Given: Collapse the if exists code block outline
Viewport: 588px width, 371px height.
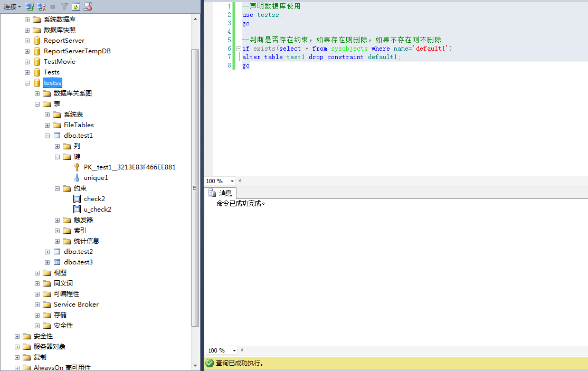Looking at the screenshot, I should (239, 49).
